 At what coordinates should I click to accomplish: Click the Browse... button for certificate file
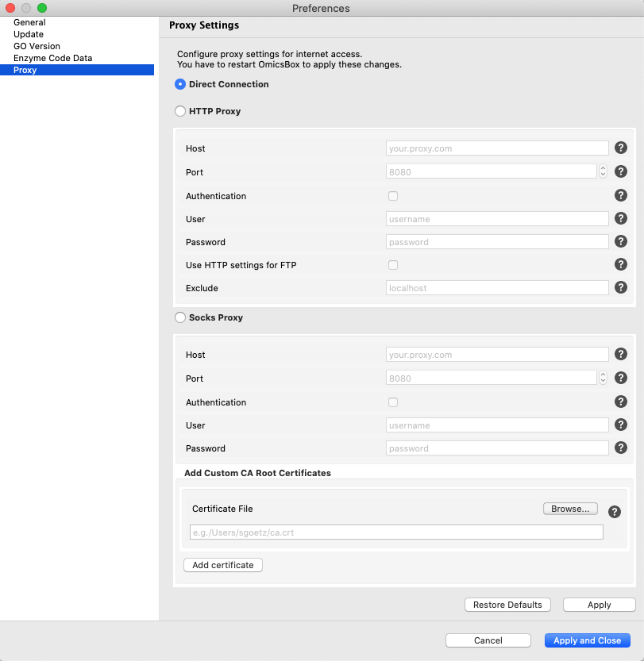click(570, 509)
